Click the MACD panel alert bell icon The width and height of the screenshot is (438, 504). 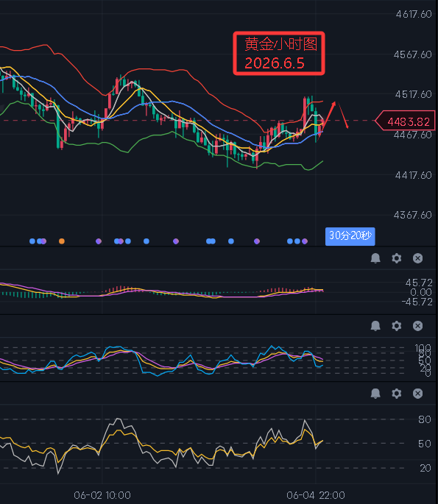point(375,258)
